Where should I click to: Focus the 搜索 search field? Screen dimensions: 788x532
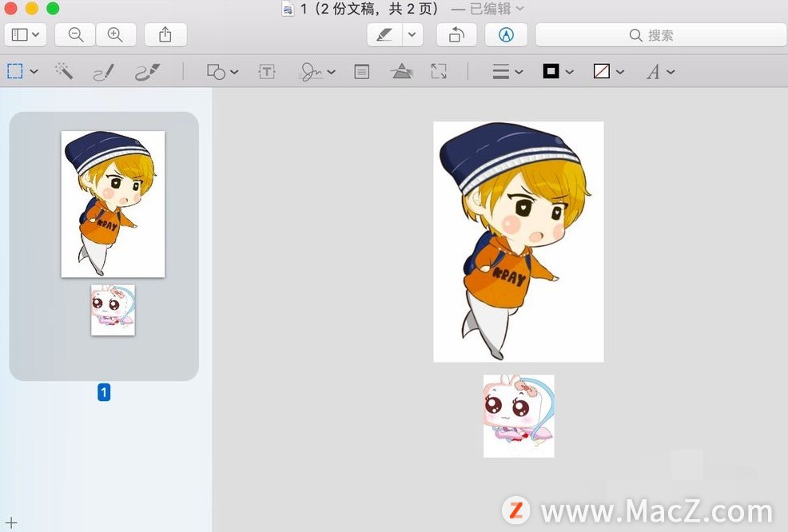(661, 35)
